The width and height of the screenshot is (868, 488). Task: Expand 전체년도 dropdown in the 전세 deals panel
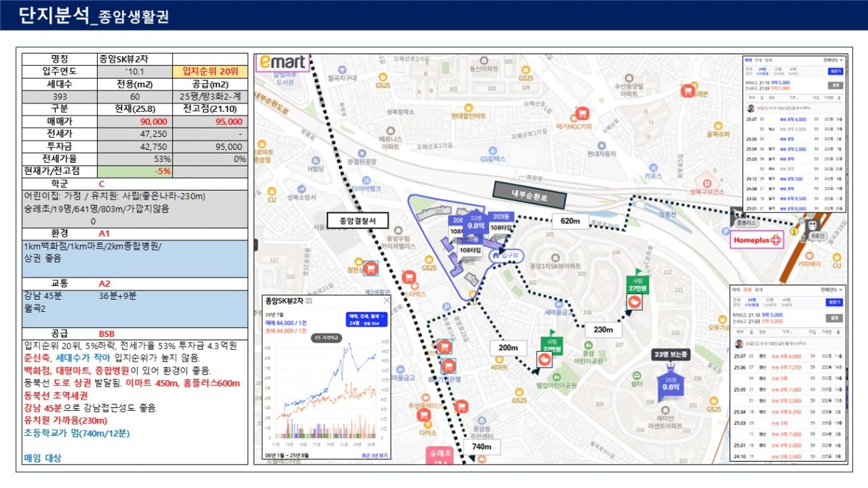click(x=833, y=290)
